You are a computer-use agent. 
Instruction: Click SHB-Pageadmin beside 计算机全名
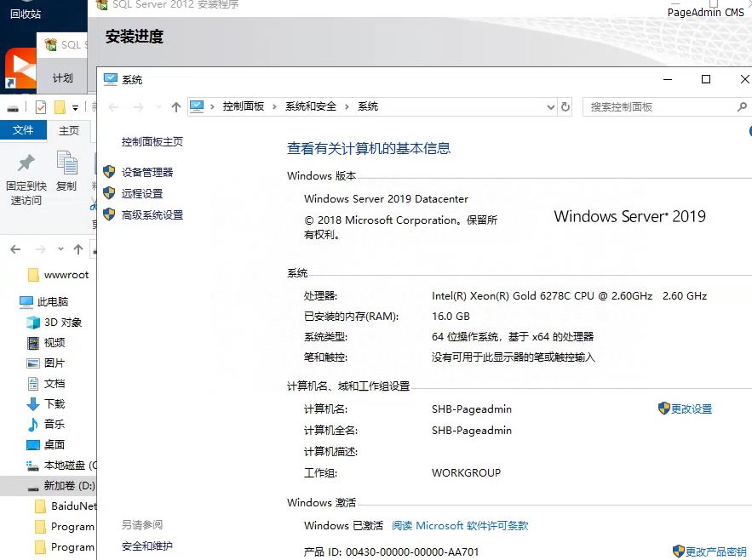(472, 431)
